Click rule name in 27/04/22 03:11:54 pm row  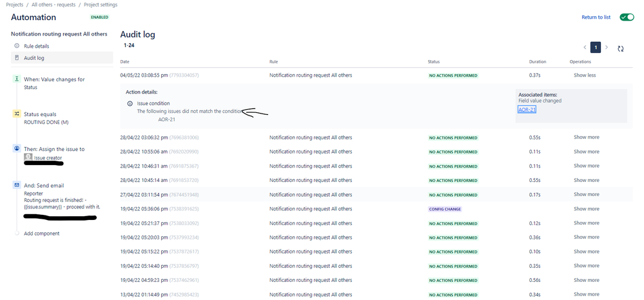click(311, 194)
